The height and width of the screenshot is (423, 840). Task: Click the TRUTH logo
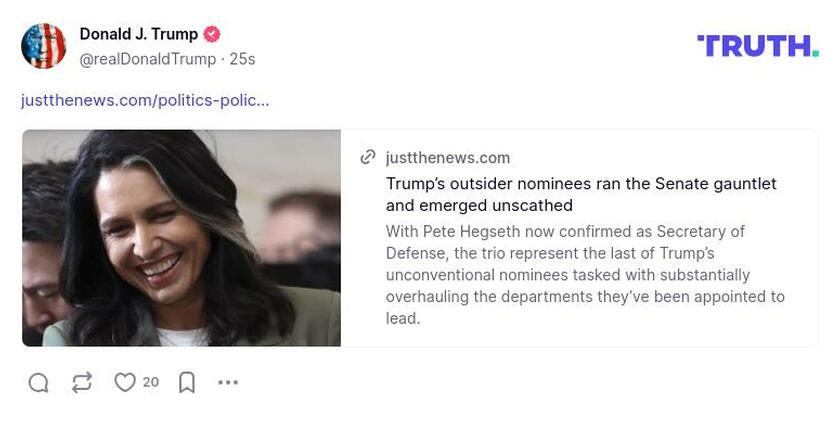click(758, 46)
